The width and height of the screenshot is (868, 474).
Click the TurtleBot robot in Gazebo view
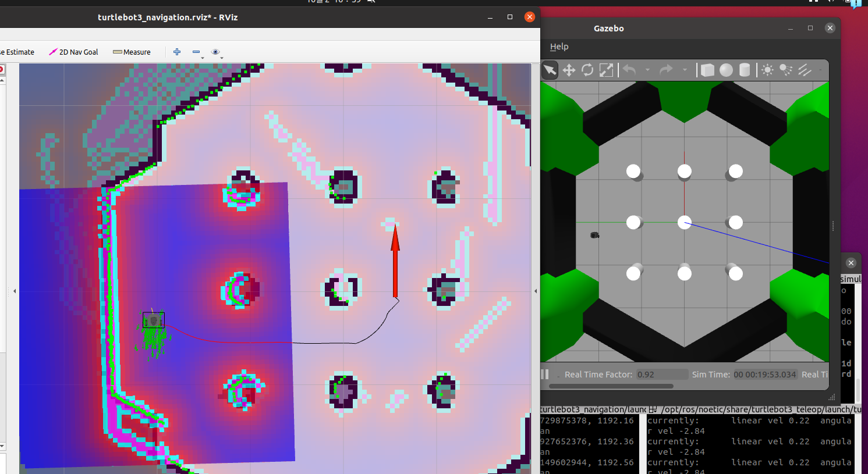(595, 235)
